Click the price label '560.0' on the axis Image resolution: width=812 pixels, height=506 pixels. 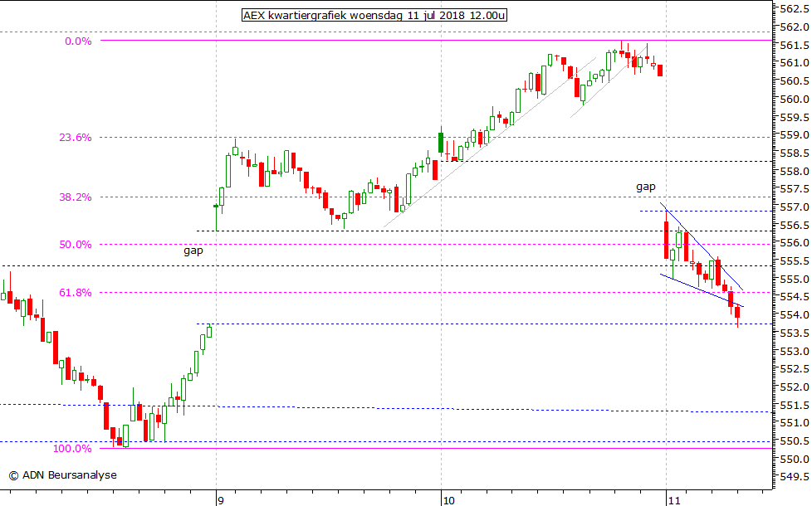click(795, 99)
